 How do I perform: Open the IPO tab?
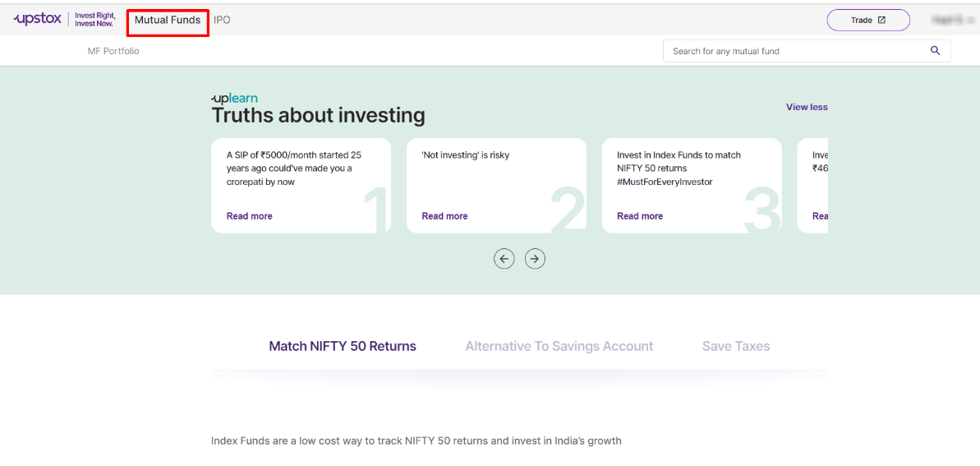pos(222,21)
